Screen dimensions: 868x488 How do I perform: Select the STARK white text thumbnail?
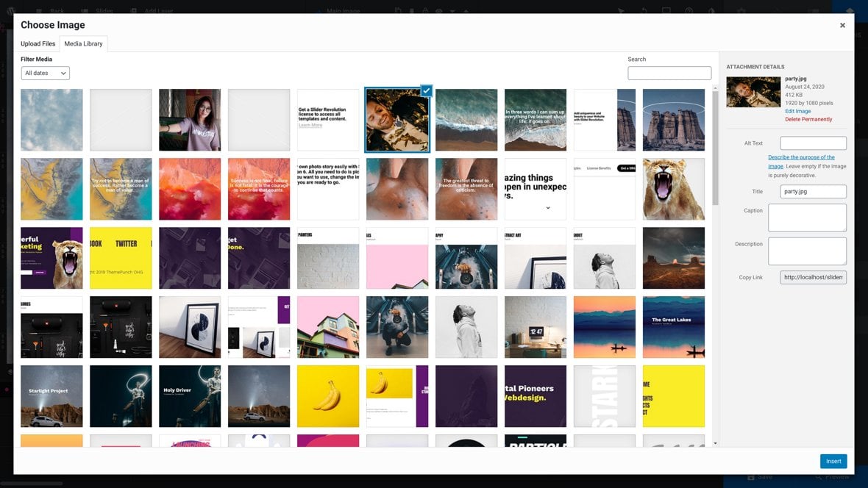tap(605, 396)
